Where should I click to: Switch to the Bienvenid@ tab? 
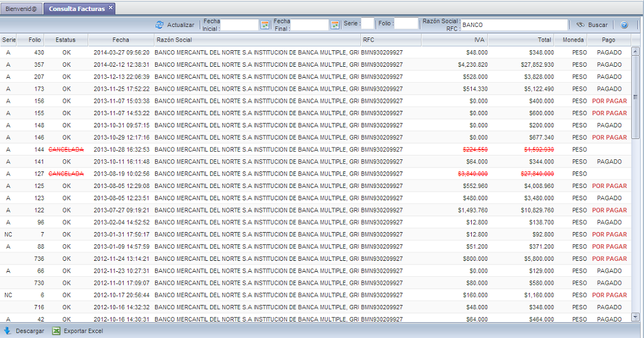point(21,9)
